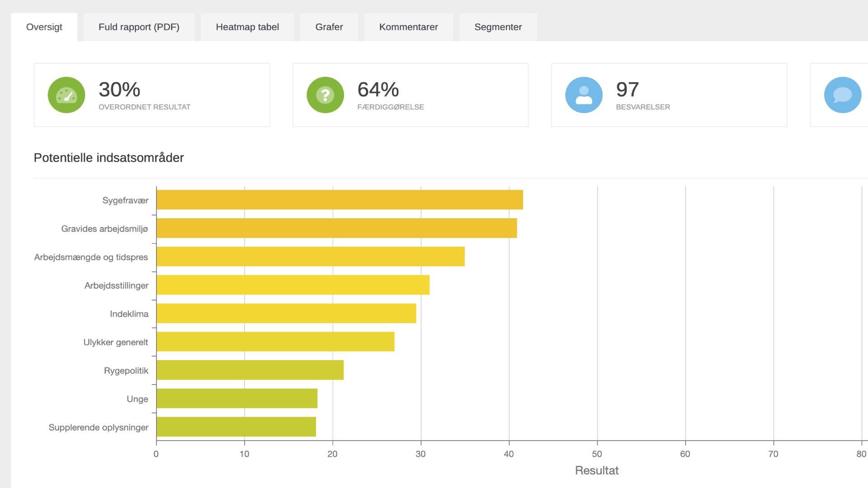The image size is (868, 488).
Task: Click the Indeklima axis label
Action: tap(129, 314)
